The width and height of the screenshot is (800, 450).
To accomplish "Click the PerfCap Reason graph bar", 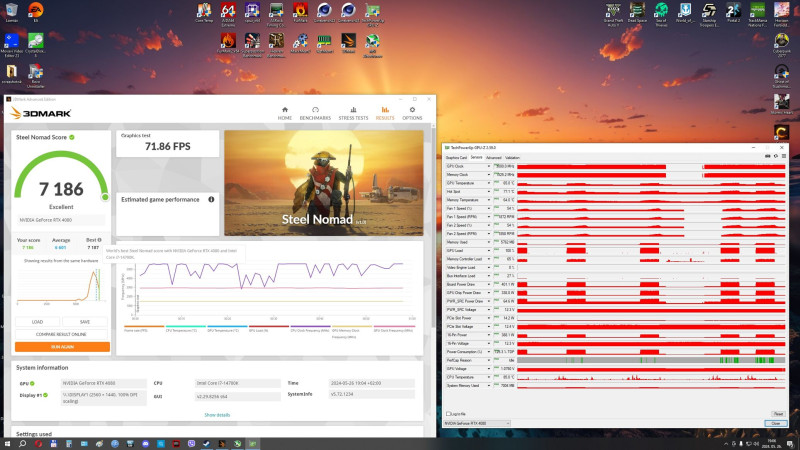I will tap(651, 360).
